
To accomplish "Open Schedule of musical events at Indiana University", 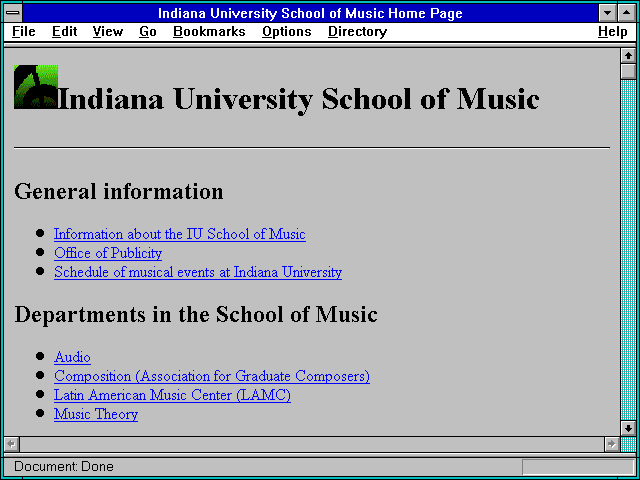I will pyautogui.click(x=198, y=272).
